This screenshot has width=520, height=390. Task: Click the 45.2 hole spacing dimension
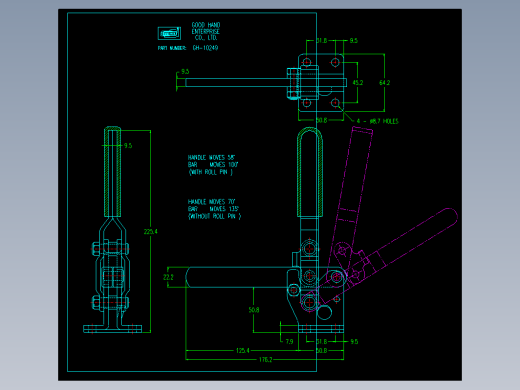(358, 82)
